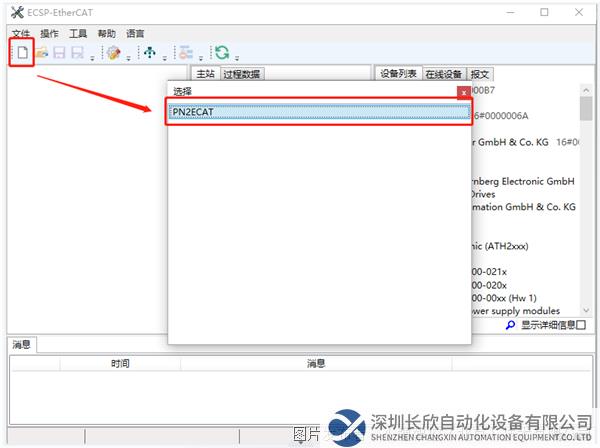600x448 pixels.
Task: Click the magnifier search icon
Action: (x=510, y=325)
